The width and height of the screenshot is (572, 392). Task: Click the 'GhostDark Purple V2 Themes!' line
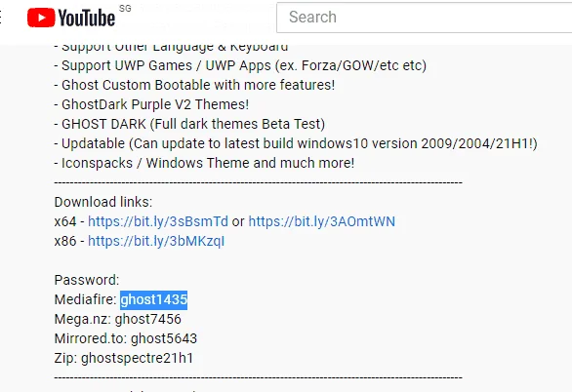[x=151, y=104]
